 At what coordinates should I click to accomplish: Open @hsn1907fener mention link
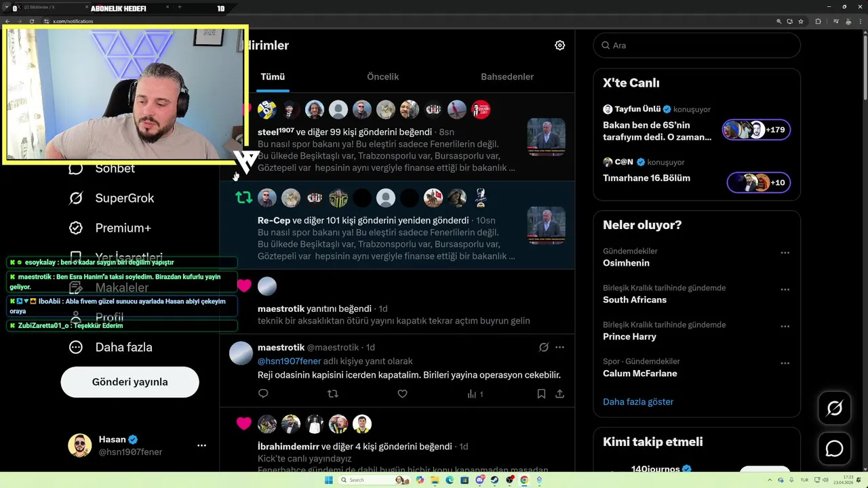(289, 361)
